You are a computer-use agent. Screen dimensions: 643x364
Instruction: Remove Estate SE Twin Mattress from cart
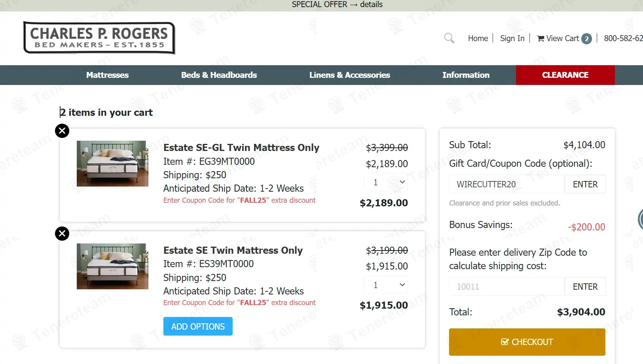click(x=62, y=234)
